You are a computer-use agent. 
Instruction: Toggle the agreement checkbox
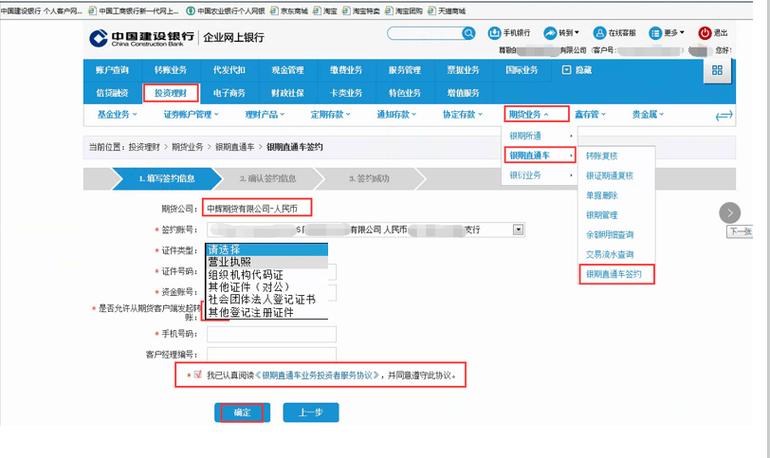(x=198, y=375)
